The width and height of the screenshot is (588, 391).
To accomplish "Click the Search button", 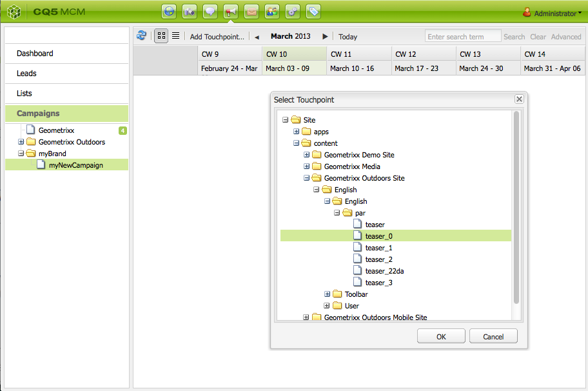I will tap(514, 37).
